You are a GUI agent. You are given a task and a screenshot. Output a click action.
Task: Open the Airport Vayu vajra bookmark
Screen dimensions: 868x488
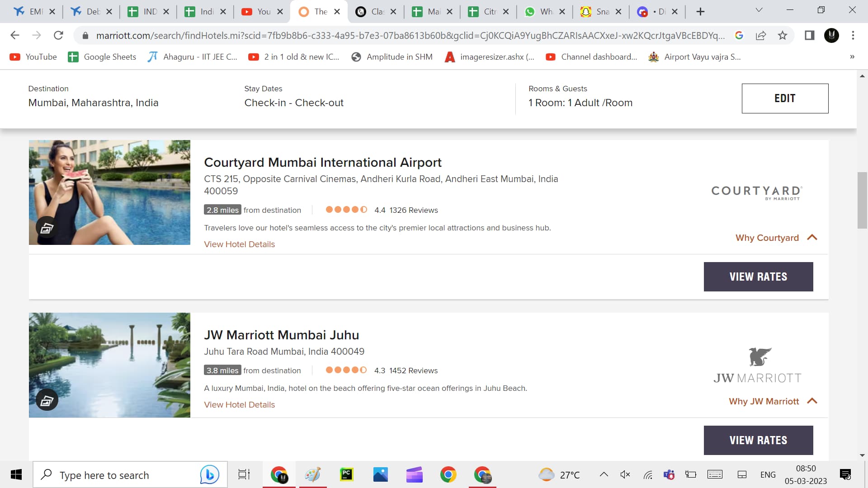coord(695,57)
